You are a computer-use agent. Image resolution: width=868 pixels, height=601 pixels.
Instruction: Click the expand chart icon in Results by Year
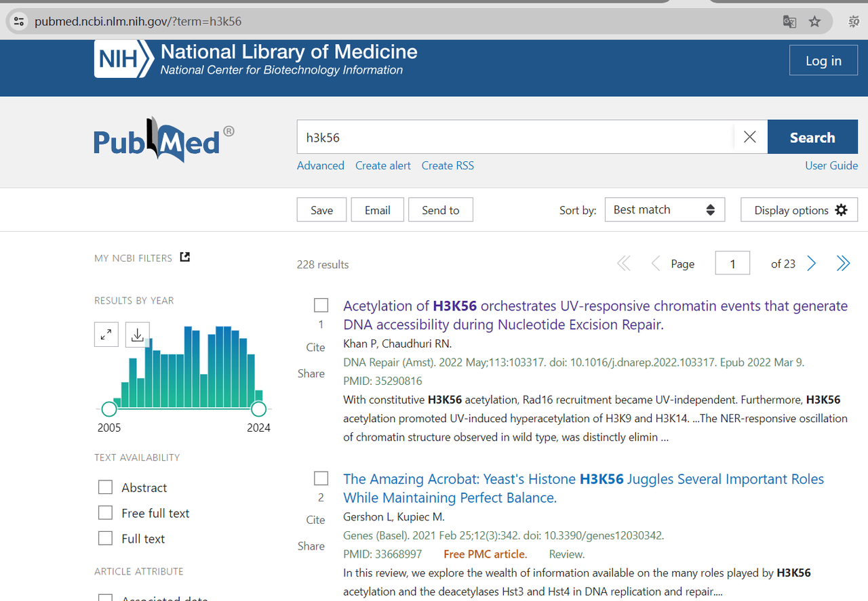pyautogui.click(x=106, y=334)
